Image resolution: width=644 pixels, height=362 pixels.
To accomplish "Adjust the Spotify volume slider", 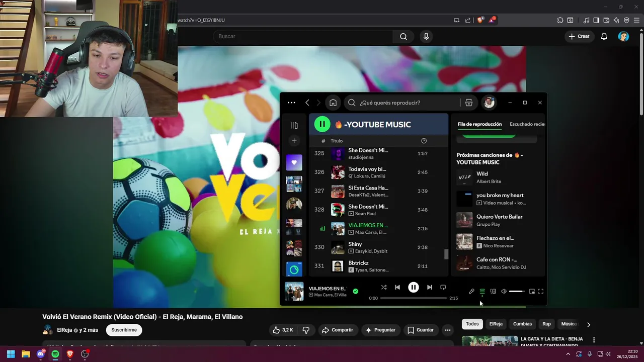I will click(x=517, y=291).
